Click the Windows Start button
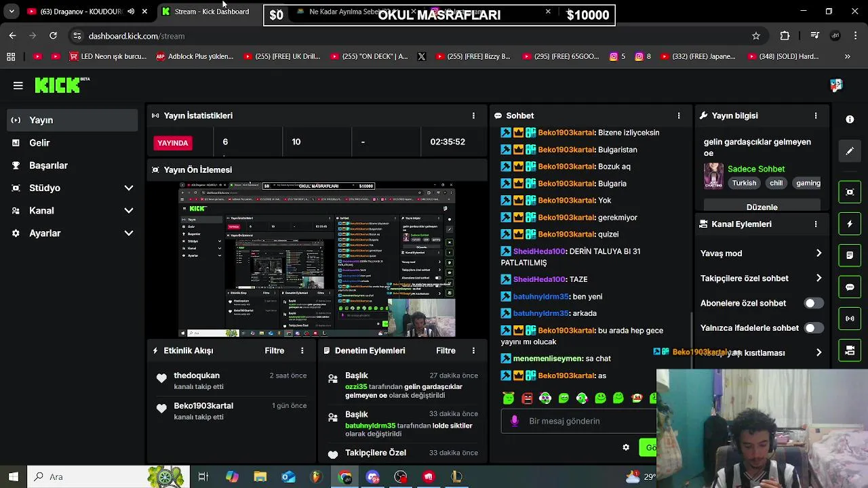This screenshot has height=488, width=868. point(13,477)
